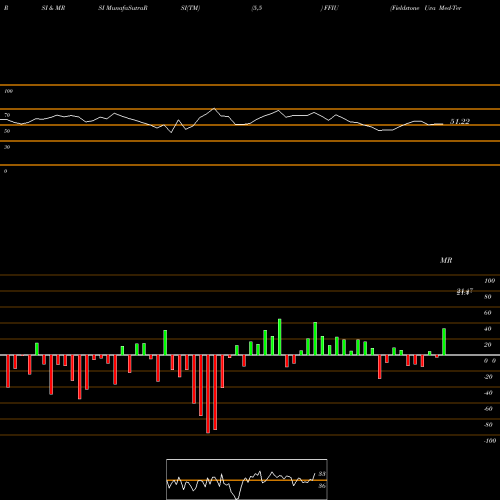Open the mini RSI overview chart at bottom
Image resolution: width=500 pixels, height=500 pixels.
247,479
